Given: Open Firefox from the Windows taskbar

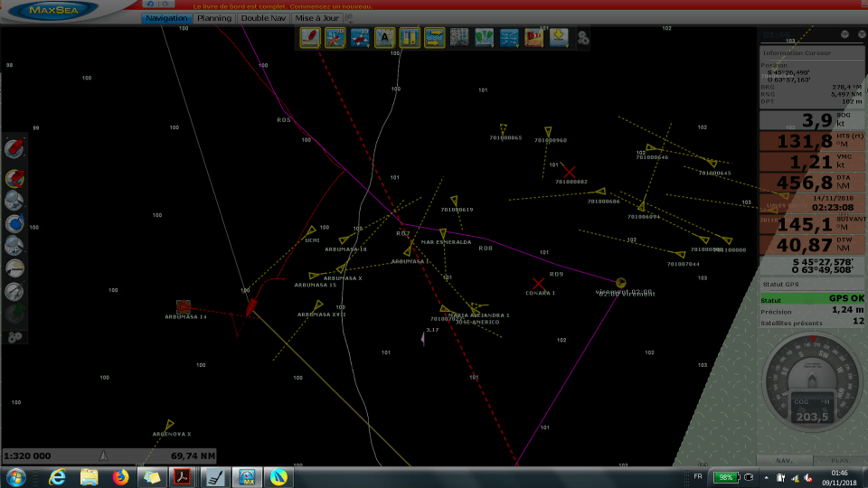Looking at the screenshot, I should 120,476.
